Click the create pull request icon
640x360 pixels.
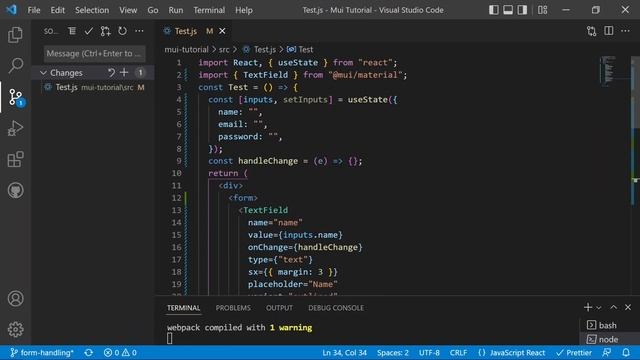coord(105,31)
